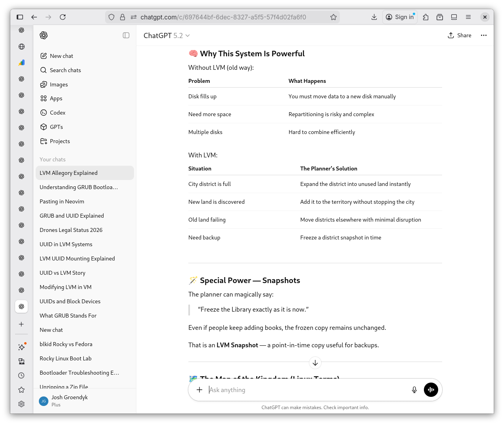The height and width of the screenshot is (425, 504).
Task: Toggle Firefox browser sidebar visibility
Action: (20, 17)
